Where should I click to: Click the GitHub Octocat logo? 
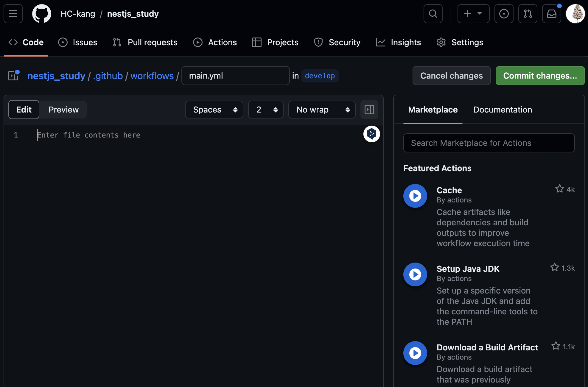tap(41, 14)
